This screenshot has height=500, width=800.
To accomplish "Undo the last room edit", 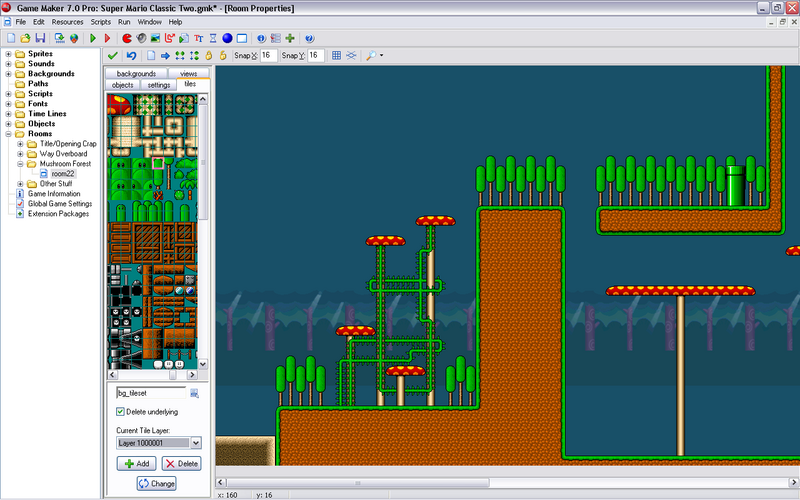I will pos(131,56).
